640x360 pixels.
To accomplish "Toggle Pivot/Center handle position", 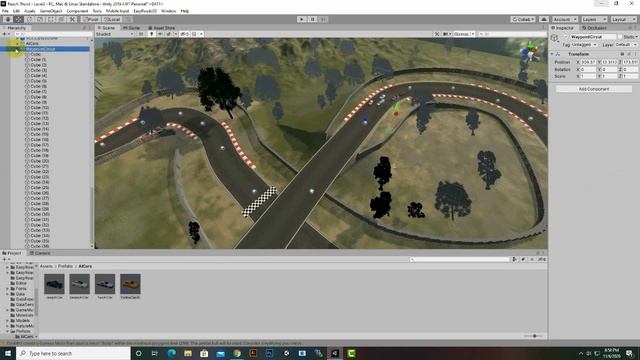I will tap(91, 19).
